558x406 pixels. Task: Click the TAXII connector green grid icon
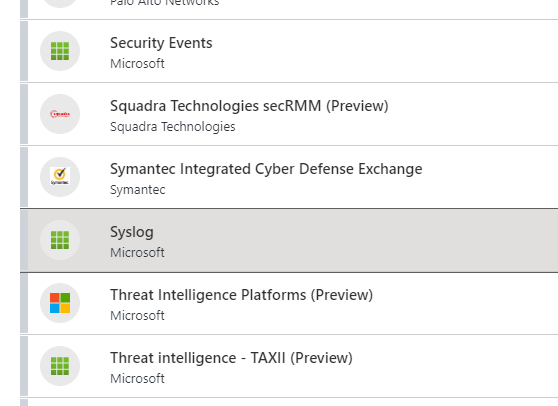60,366
